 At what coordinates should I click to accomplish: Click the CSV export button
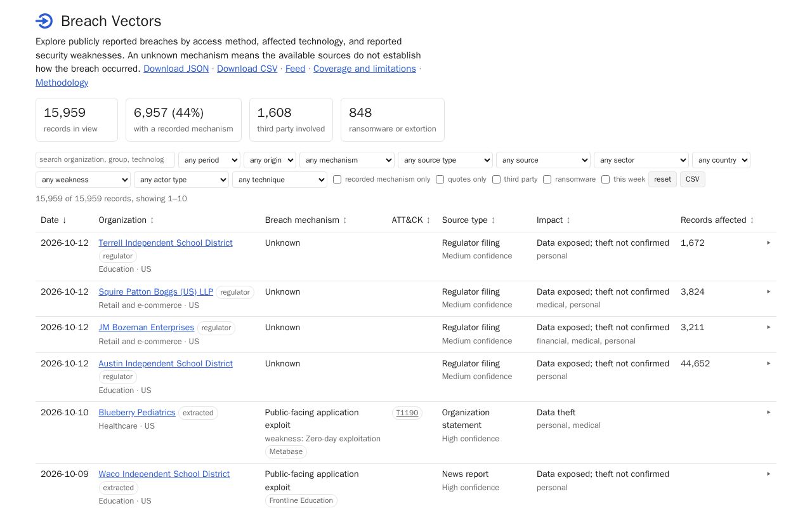(x=693, y=180)
